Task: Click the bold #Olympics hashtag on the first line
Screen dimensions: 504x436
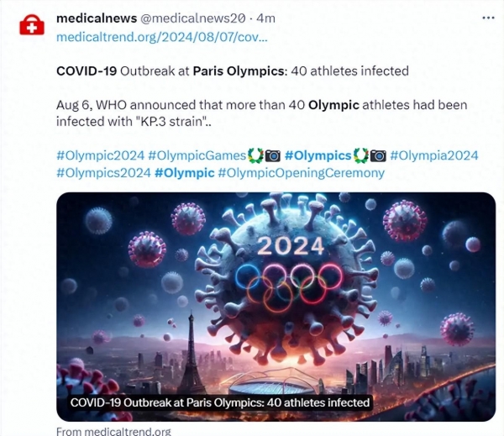Action: (318, 155)
